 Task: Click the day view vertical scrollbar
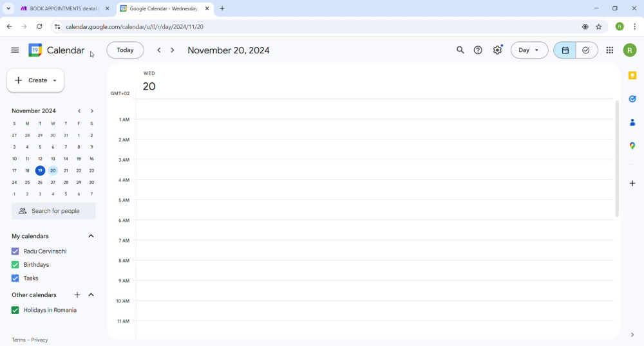[617, 159]
